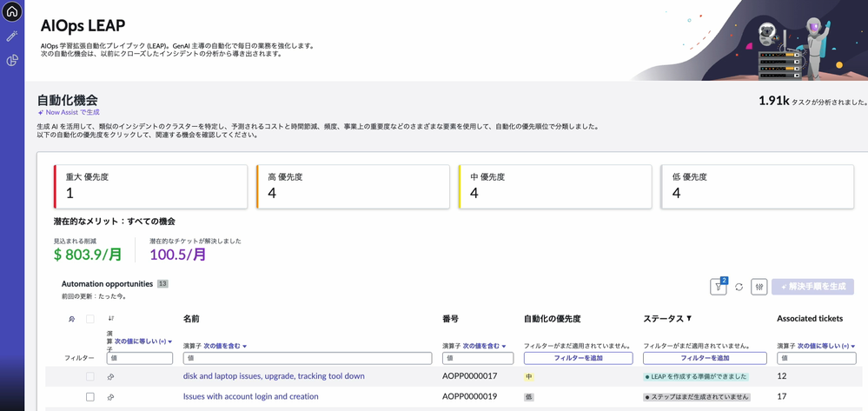This screenshot has height=411, width=868.
Task: Open 番号 column operator dropdown
Action: tap(484, 346)
